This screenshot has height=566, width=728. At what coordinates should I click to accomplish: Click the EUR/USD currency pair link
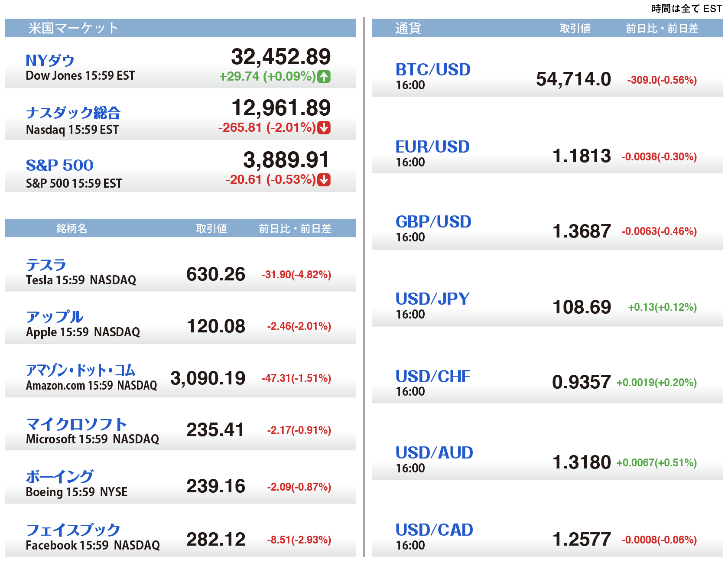432,147
